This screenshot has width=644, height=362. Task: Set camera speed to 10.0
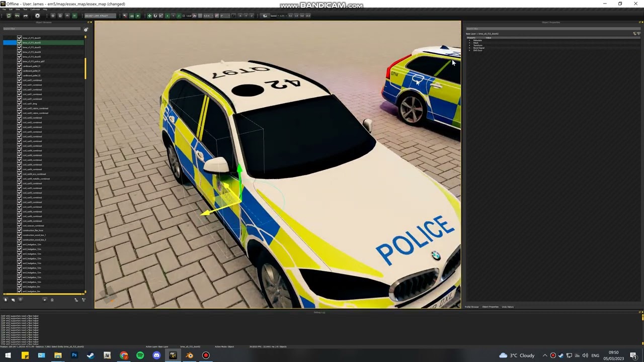pyautogui.click(x=308, y=16)
